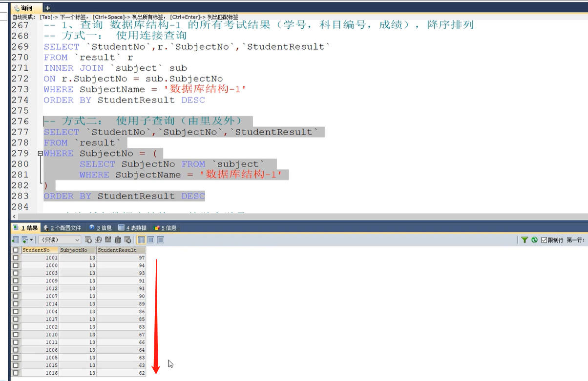Click the StudentResult cell 86
Image resolution: width=588 pixels, height=381 pixels.
[121, 311]
